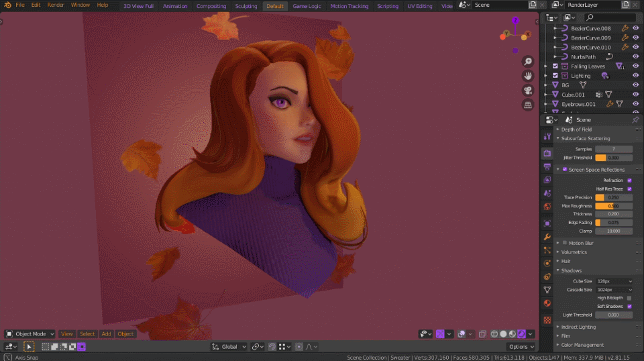The image size is (644, 361).
Task: Toggle the Soft Shadows checkbox
Action: (x=630, y=307)
